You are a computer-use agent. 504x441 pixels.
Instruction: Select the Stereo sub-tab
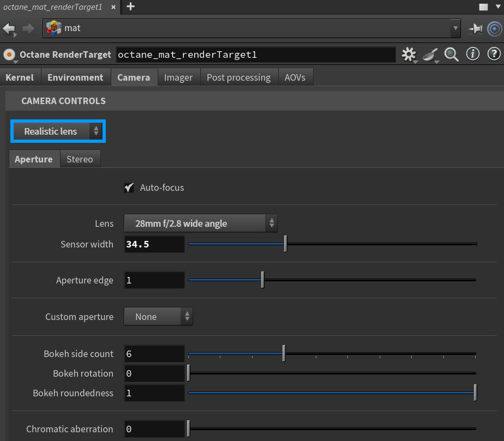click(x=80, y=159)
